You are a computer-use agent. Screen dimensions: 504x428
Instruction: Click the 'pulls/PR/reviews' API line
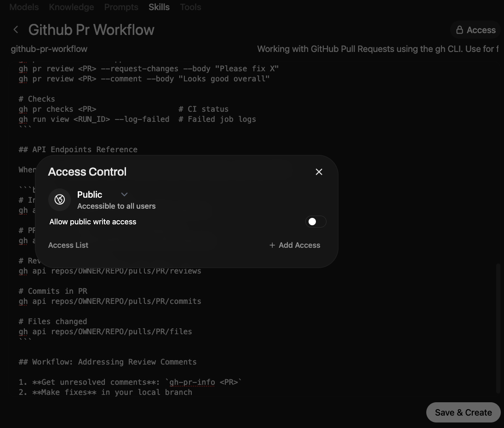coord(110,271)
